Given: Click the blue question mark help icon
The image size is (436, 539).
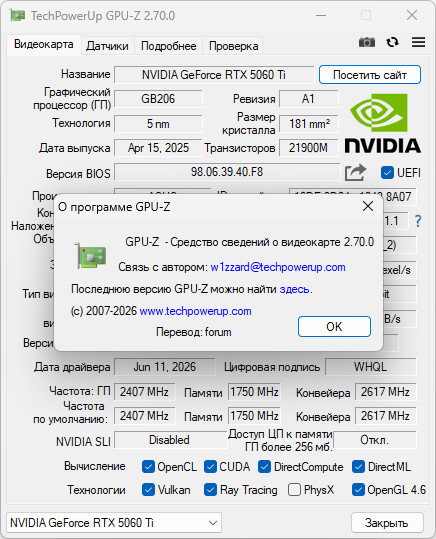Looking at the screenshot, I should click(x=418, y=221).
